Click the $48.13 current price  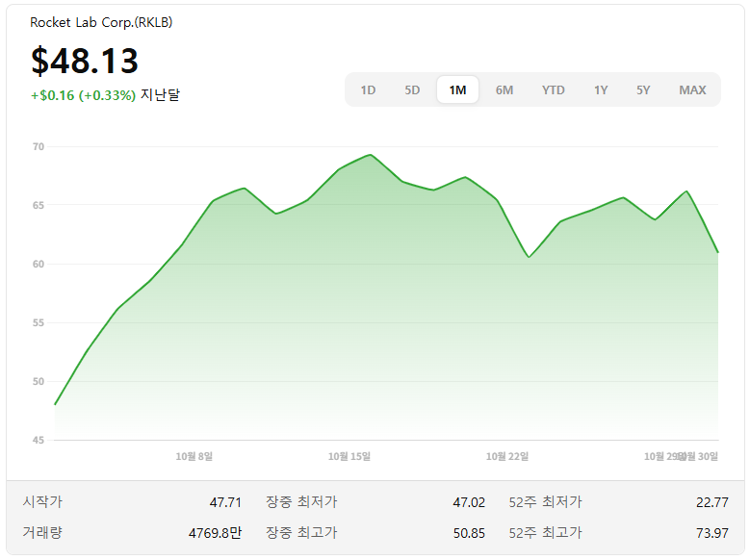(85, 61)
